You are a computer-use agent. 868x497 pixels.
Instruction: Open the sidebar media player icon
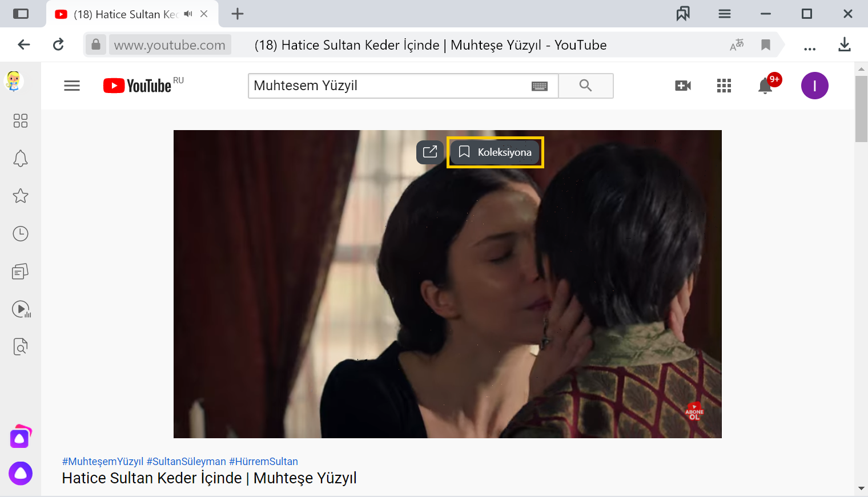coord(21,309)
